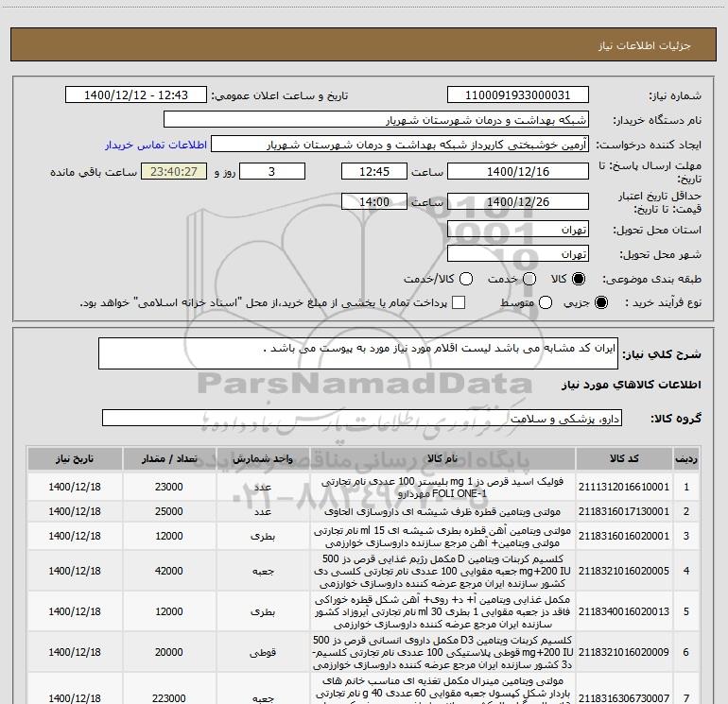The height and width of the screenshot is (704, 728).
Task: Click product code 211131201661​0001
Action: 624,487
